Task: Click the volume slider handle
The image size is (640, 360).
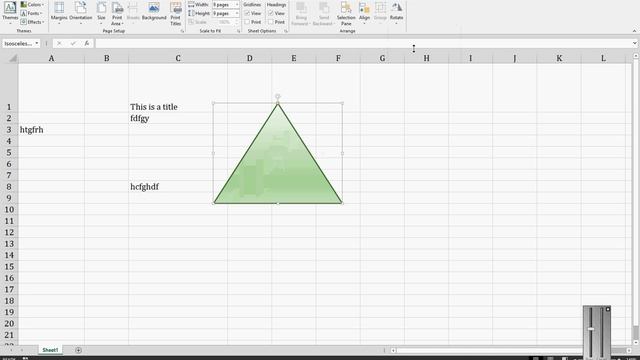Action: click(x=591, y=329)
